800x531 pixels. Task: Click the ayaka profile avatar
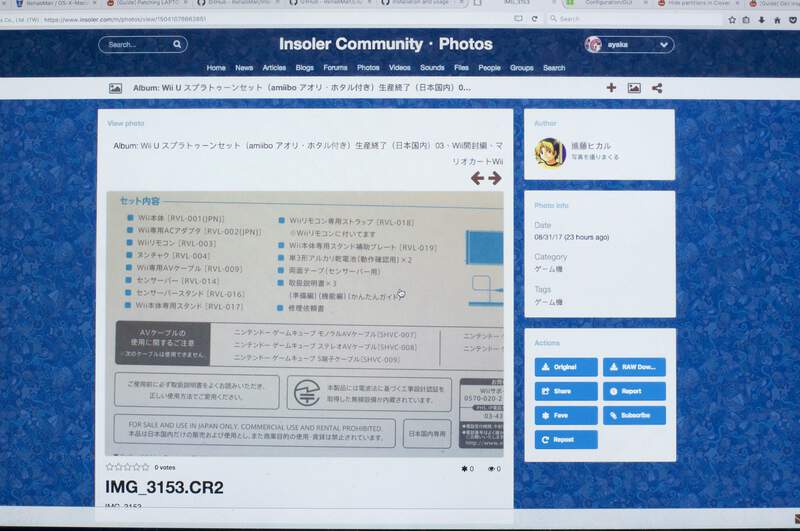tap(593, 45)
